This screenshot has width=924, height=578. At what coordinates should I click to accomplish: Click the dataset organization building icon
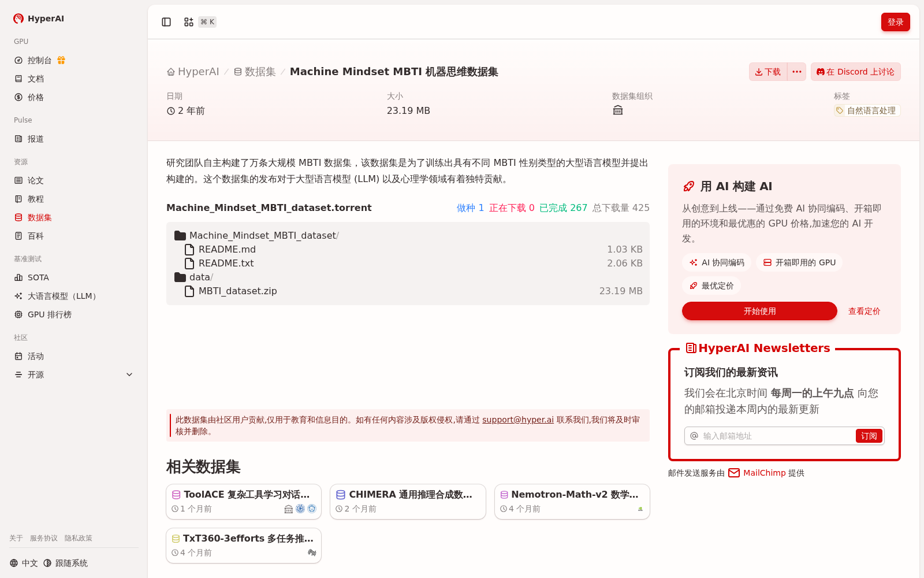pyautogui.click(x=618, y=110)
